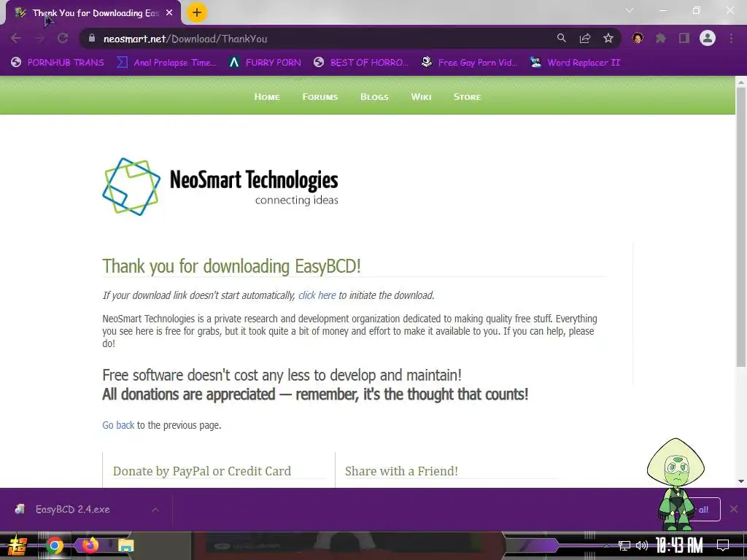Viewport: 747px width, 560px height.
Task: Open the Store nav item
Action: (467, 97)
